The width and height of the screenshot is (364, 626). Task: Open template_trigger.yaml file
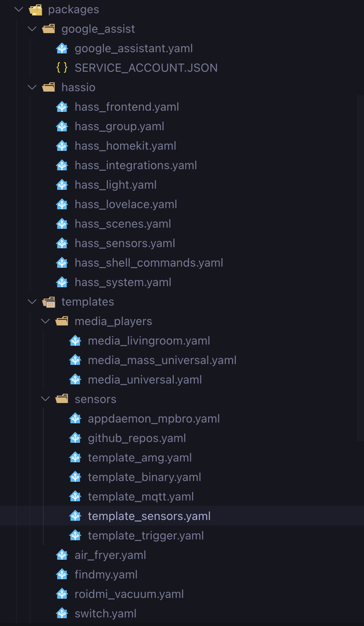[x=146, y=536]
